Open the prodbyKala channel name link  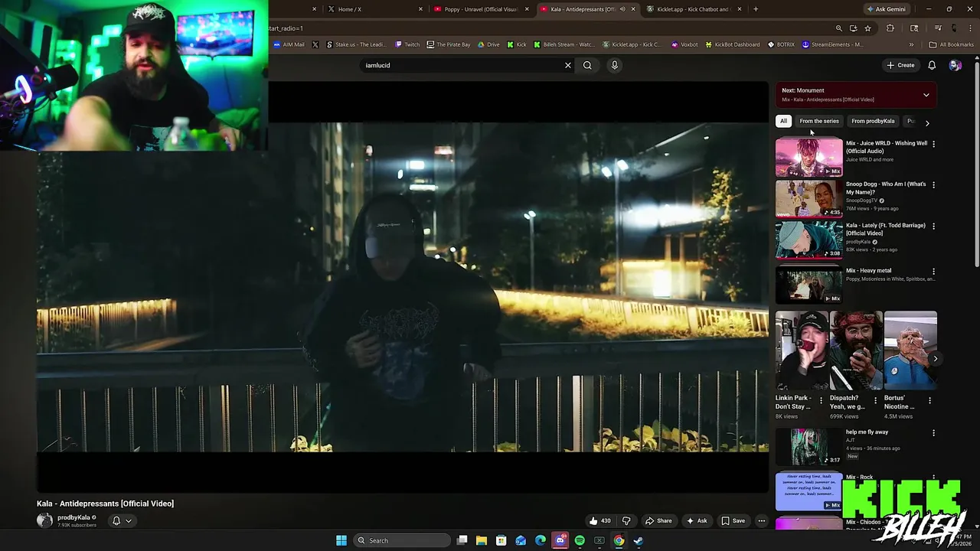(x=74, y=517)
